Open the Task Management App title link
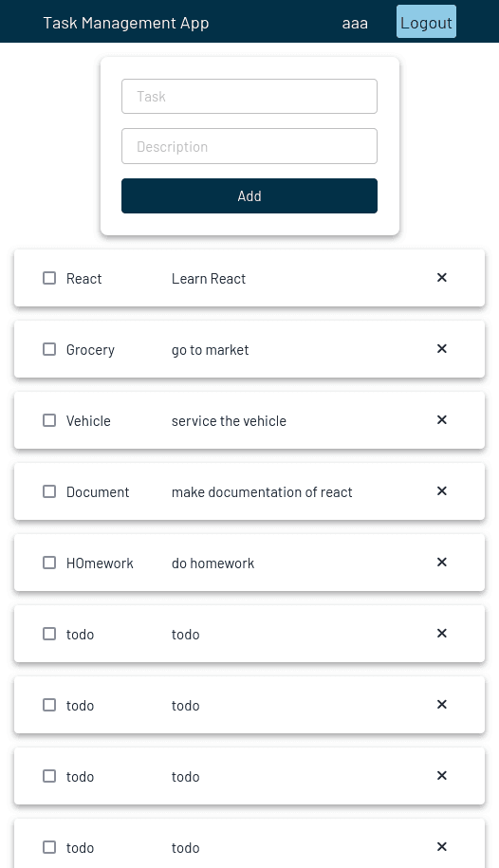Screen dimensions: 499x868 click(126, 23)
